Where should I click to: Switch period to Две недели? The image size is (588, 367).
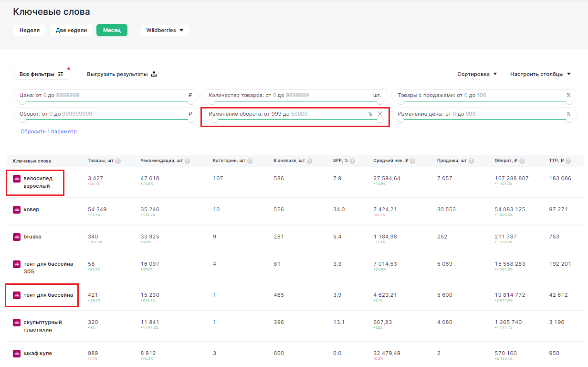click(x=71, y=30)
